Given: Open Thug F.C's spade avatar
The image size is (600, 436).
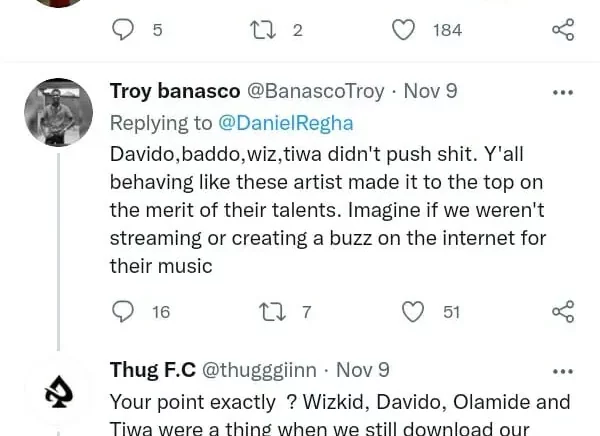Looking at the screenshot, I should [58, 393].
